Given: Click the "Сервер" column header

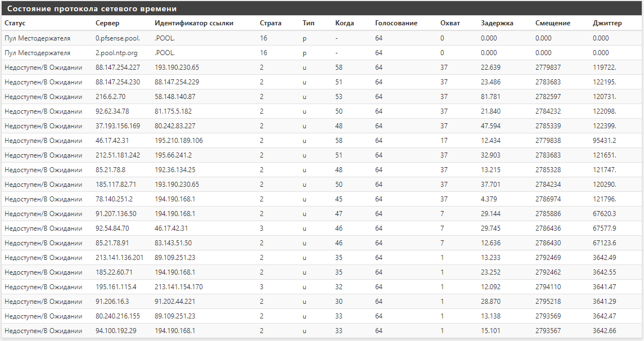Looking at the screenshot, I should [x=107, y=23].
